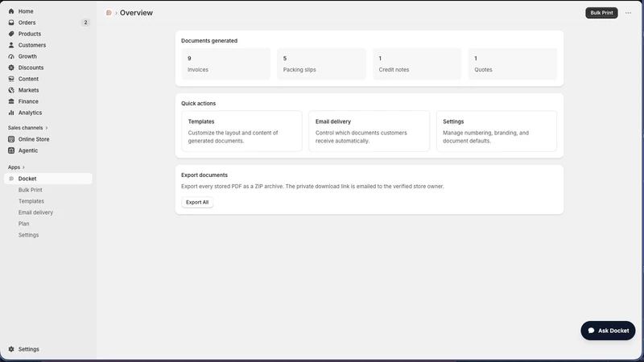
Task: Open Settings under Docket submenu
Action: (28, 235)
